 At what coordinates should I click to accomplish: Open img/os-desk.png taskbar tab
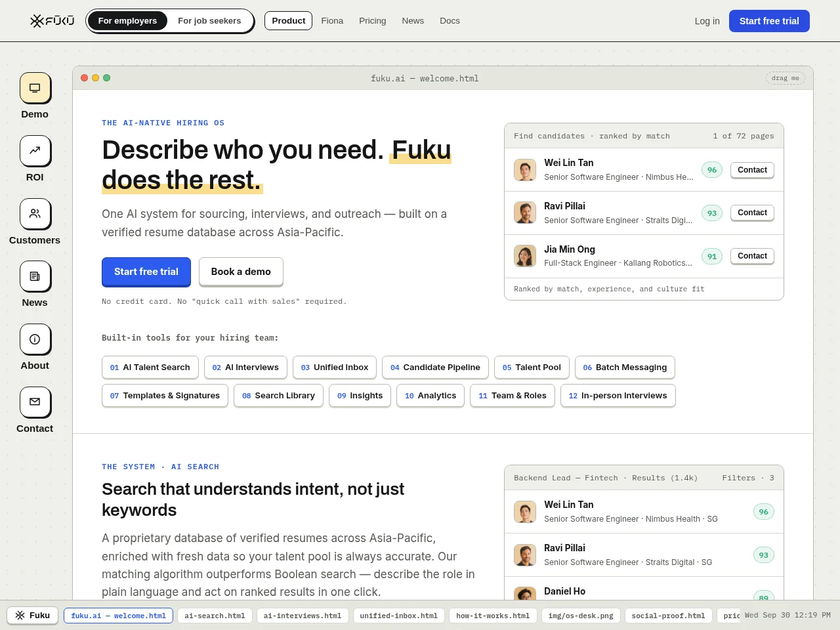pos(581,616)
